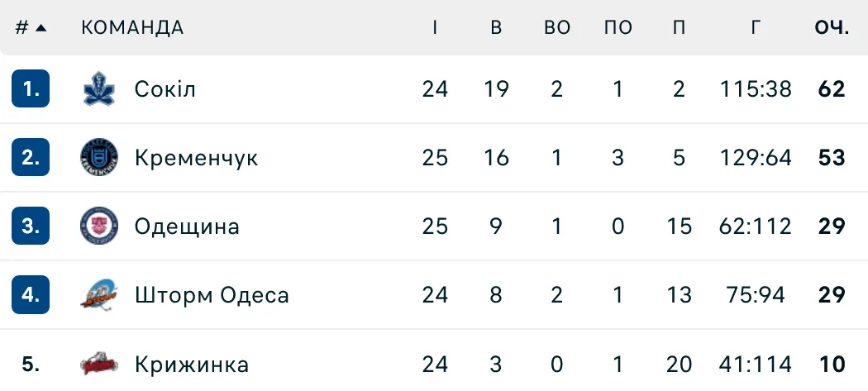Image resolution: width=868 pixels, height=391 pixels.
Task: Open the Одещина team name link
Action: point(187,226)
